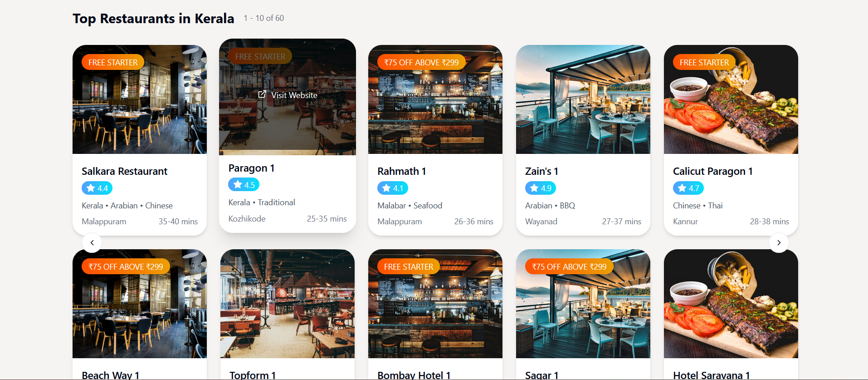Open Salkara Restaurant title
This screenshot has width=868, height=380.
pos(125,171)
